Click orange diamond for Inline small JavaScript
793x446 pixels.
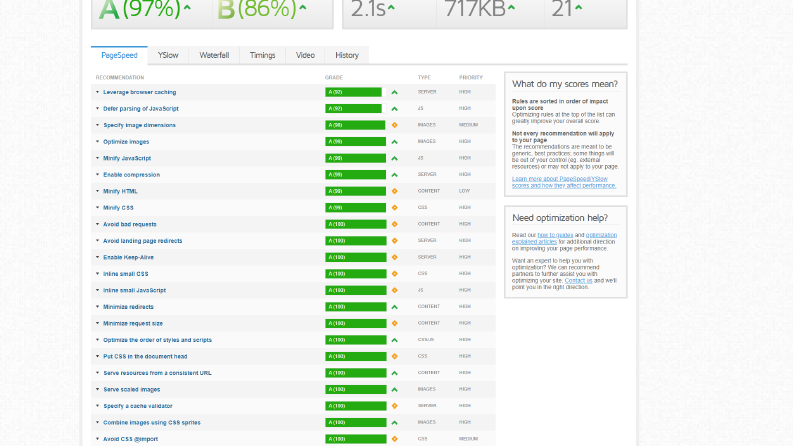[394, 290]
